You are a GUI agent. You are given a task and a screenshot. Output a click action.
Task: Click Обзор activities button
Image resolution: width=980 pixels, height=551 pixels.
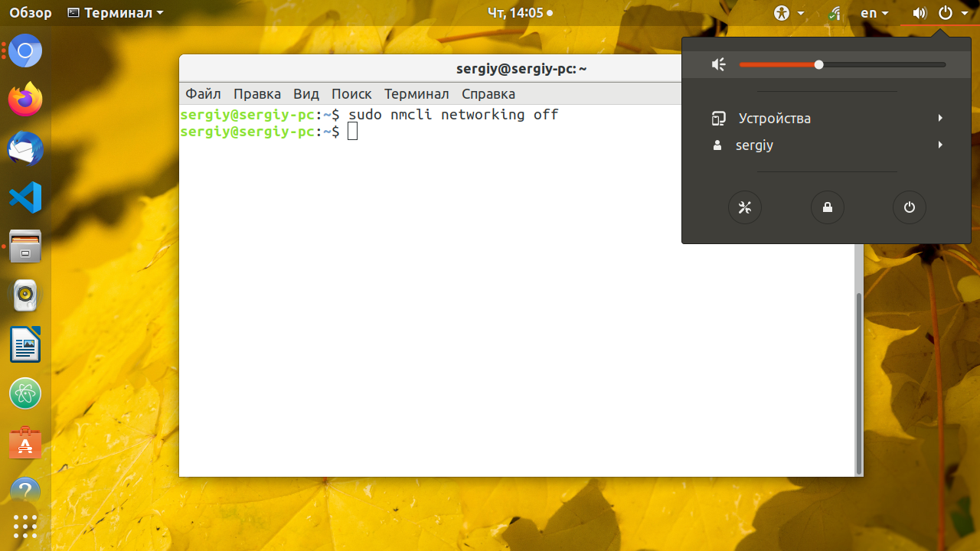pyautogui.click(x=31, y=13)
